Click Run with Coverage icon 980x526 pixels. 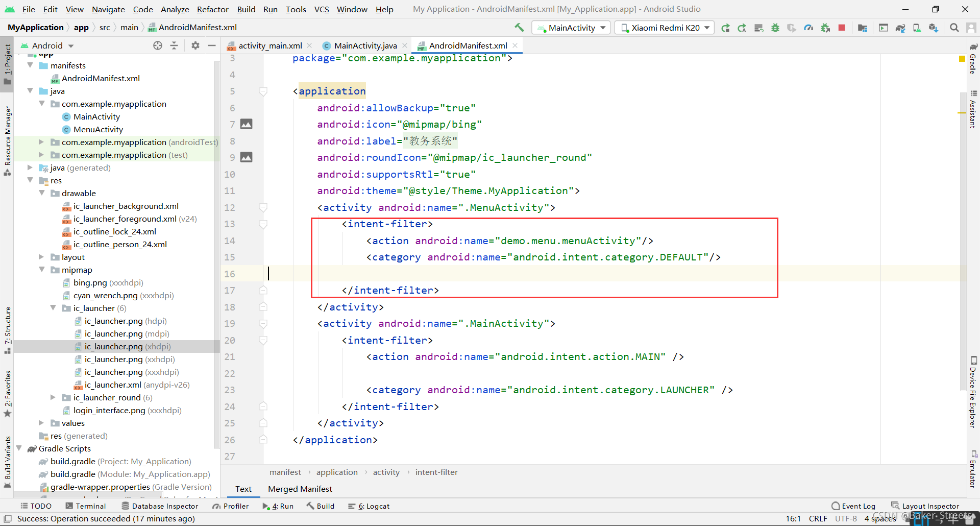point(792,28)
